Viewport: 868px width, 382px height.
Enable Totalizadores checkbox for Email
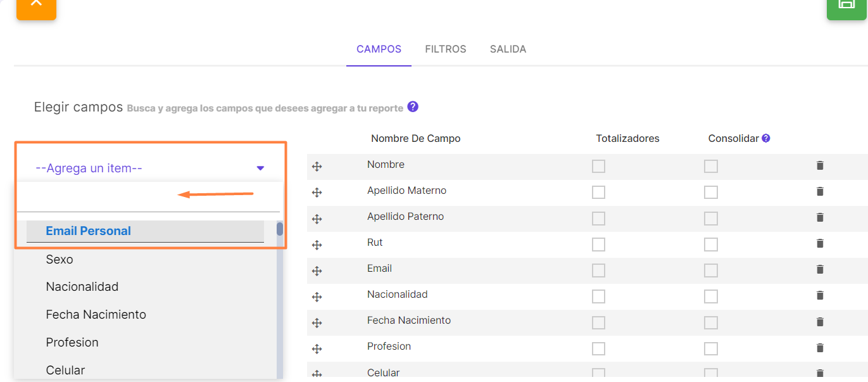pyautogui.click(x=598, y=270)
